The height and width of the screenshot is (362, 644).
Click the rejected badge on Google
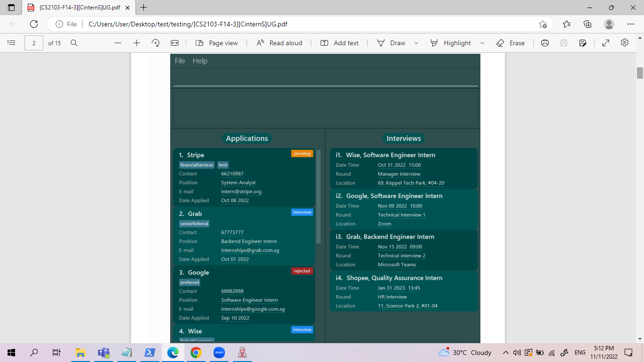[x=302, y=271]
